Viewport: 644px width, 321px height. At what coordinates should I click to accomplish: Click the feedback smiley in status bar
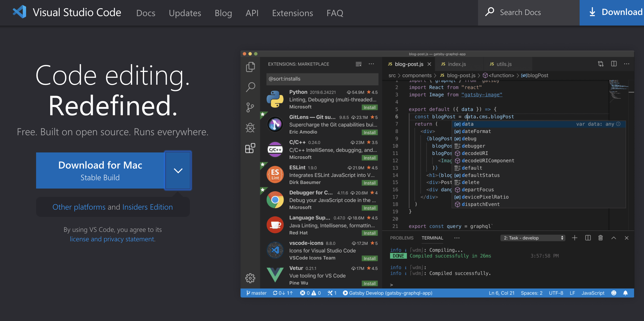[614, 293]
